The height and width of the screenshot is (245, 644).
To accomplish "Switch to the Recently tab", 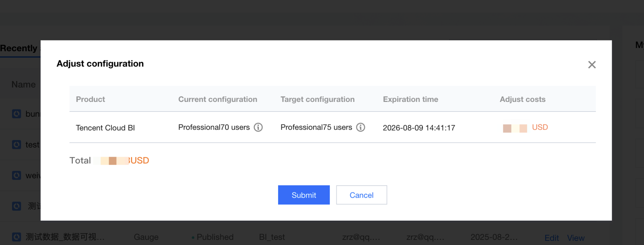I will (x=19, y=48).
